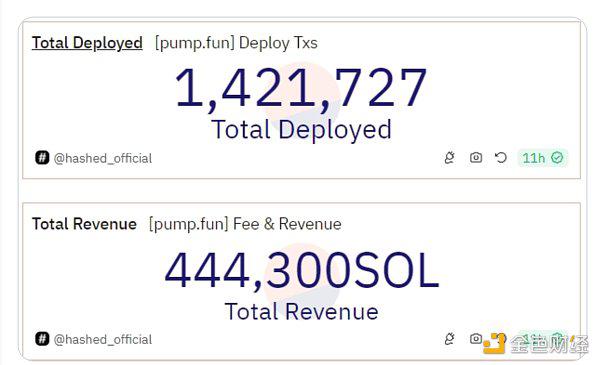
Task: Click camera screenshot icon in Total Deployed panel
Action: 476,157
